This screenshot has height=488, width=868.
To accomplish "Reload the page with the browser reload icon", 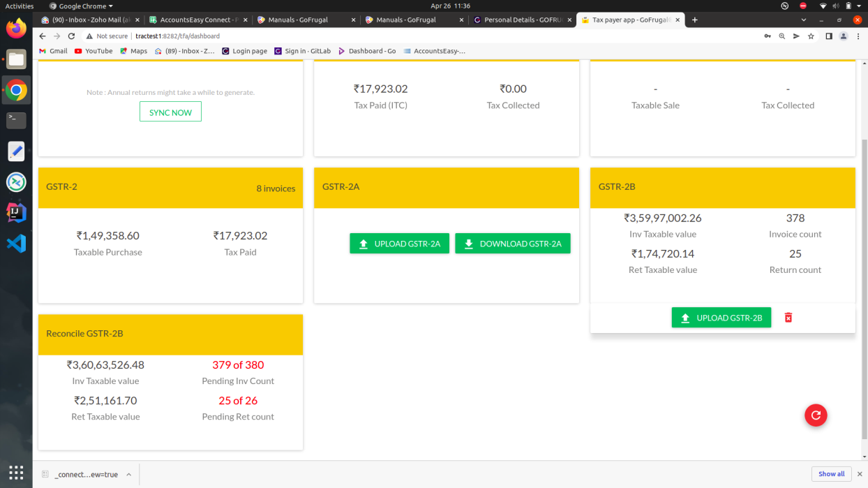I will coord(71,36).
